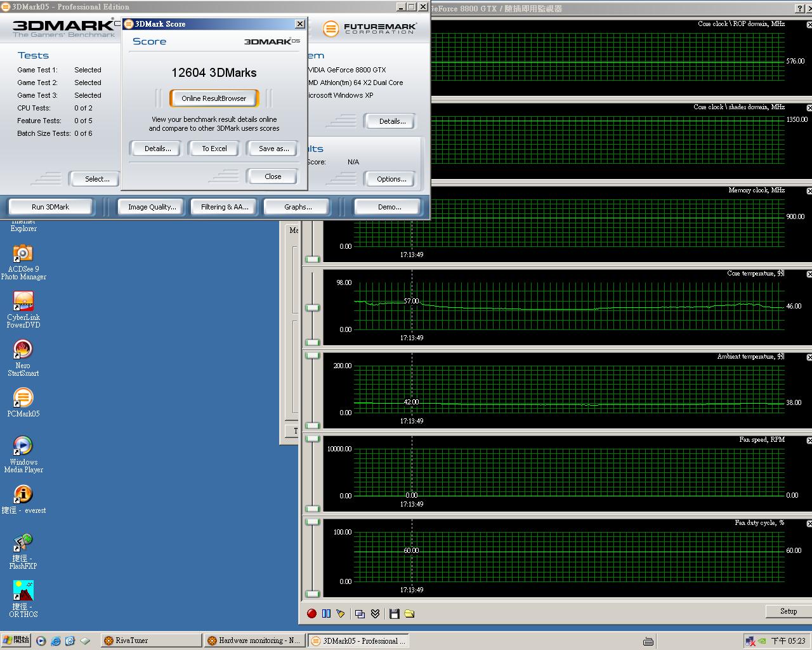This screenshot has height=650, width=812.
Task: Switch to Hardware monitoring taskbar button
Action: [254, 641]
